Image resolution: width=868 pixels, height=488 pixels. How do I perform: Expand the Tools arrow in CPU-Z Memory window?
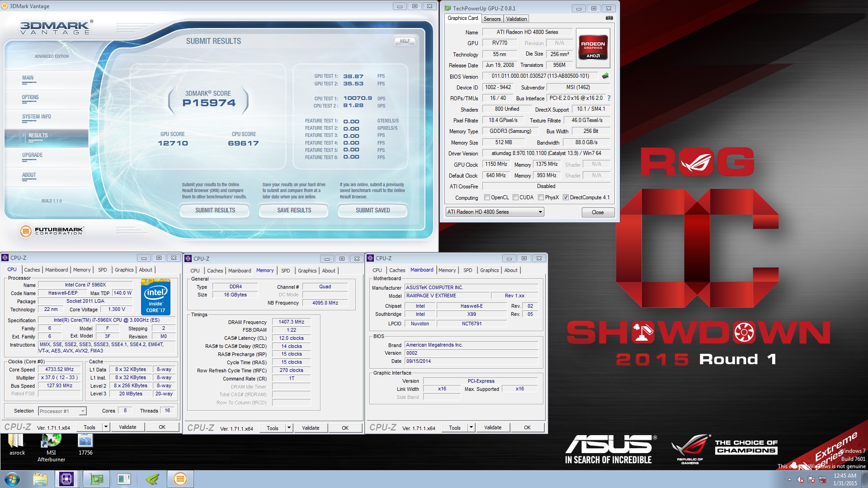[x=289, y=428]
